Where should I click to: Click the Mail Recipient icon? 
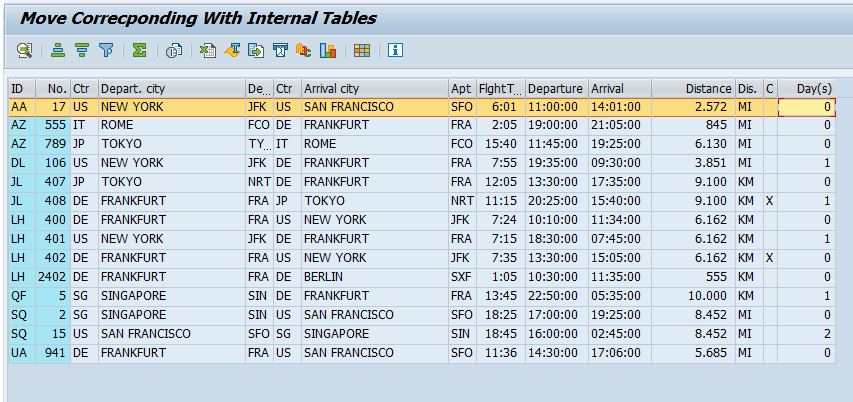tap(280, 50)
